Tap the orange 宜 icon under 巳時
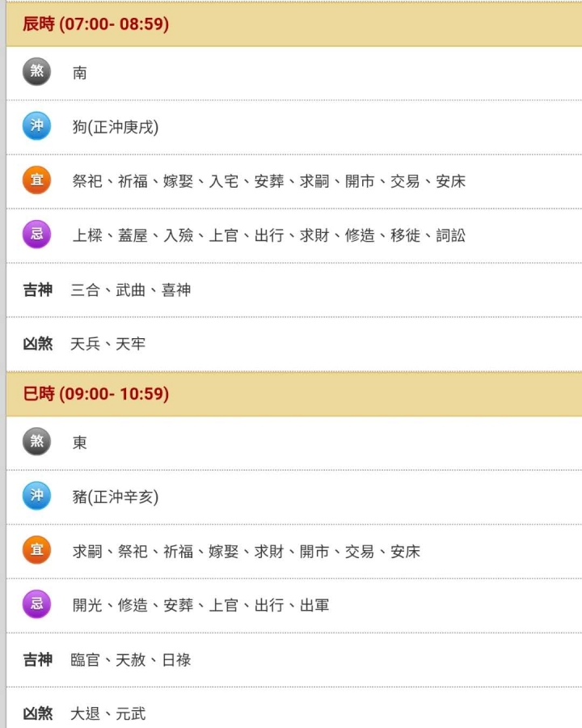The width and height of the screenshot is (582, 728). pos(36,550)
